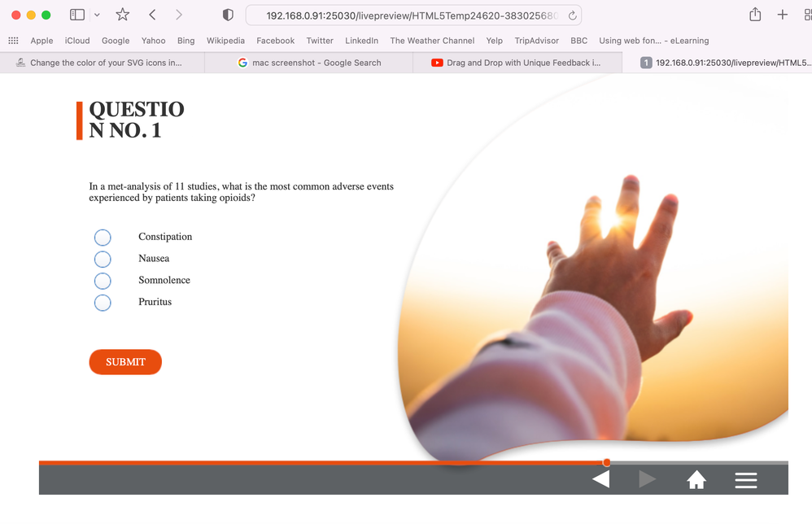Viewport: 812px width, 524px height.
Task: Open the course home via the house icon
Action: (696, 479)
